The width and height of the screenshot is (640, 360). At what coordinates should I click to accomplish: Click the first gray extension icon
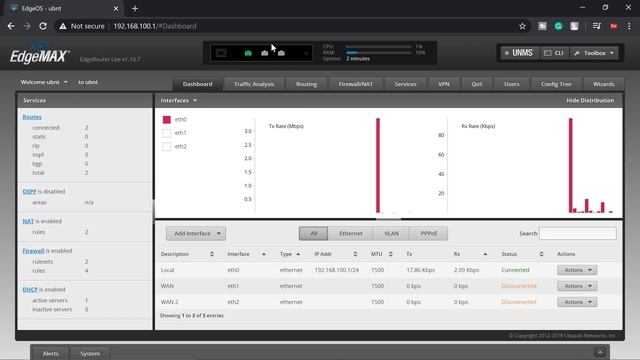[542, 26]
